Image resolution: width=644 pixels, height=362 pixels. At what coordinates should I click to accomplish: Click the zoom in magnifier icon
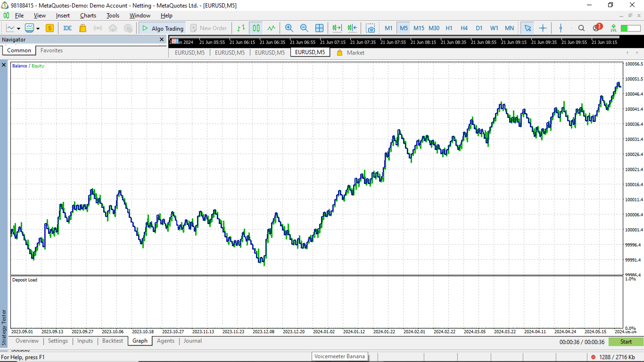click(x=289, y=28)
